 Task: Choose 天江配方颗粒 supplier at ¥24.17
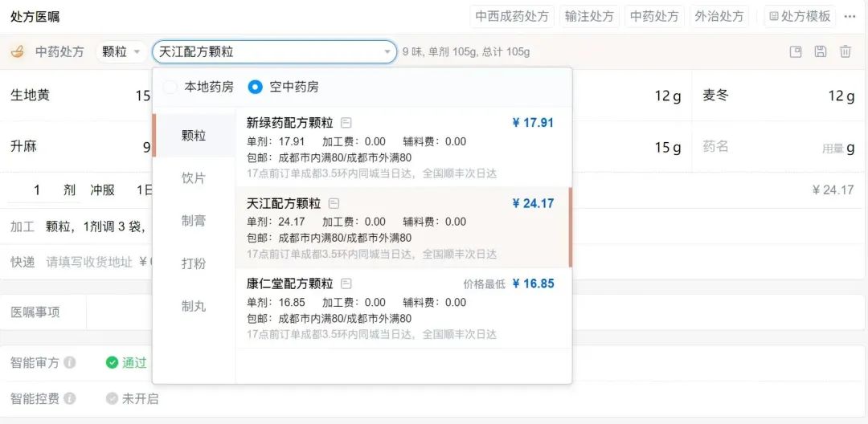coord(403,227)
